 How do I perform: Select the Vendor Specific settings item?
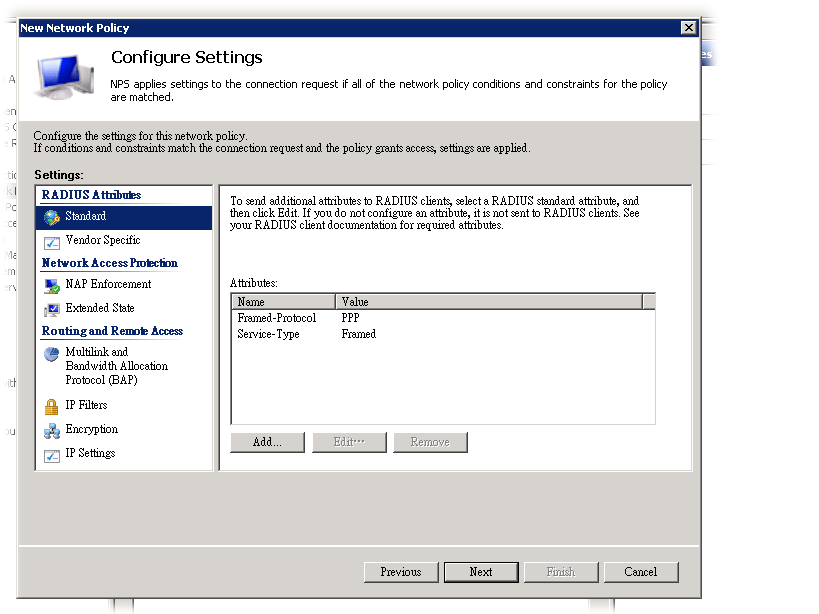click(x=102, y=240)
